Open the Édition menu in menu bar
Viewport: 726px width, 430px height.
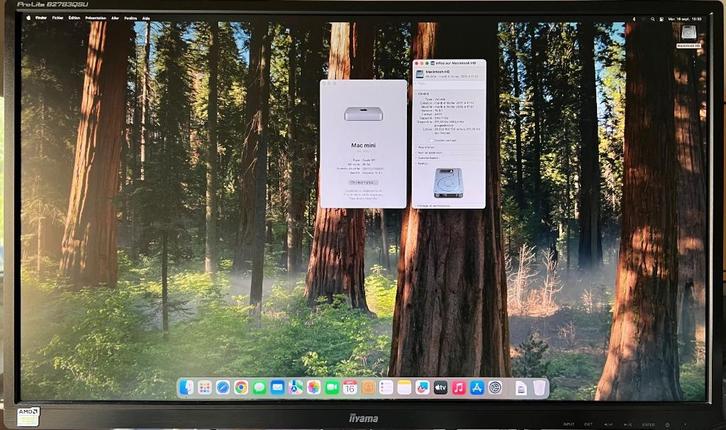click(x=76, y=18)
